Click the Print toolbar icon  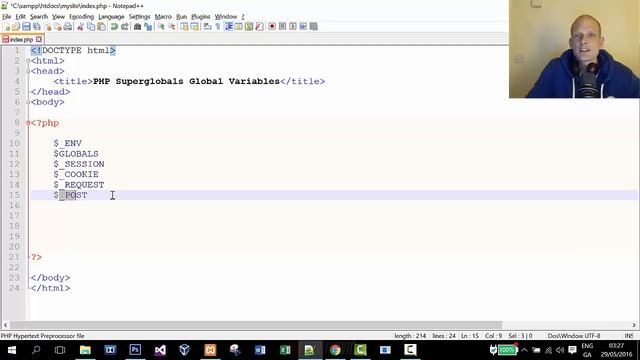point(68,27)
